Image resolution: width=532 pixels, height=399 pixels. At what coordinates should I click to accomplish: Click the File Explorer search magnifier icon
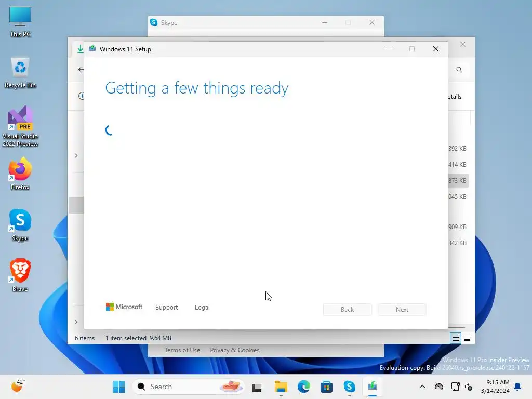[x=459, y=70]
